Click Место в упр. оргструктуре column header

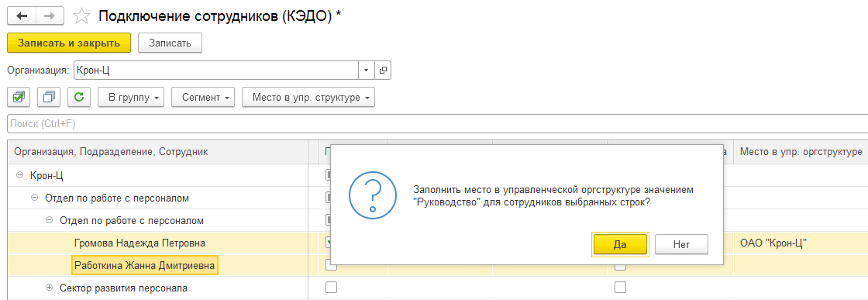pos(801,152)
